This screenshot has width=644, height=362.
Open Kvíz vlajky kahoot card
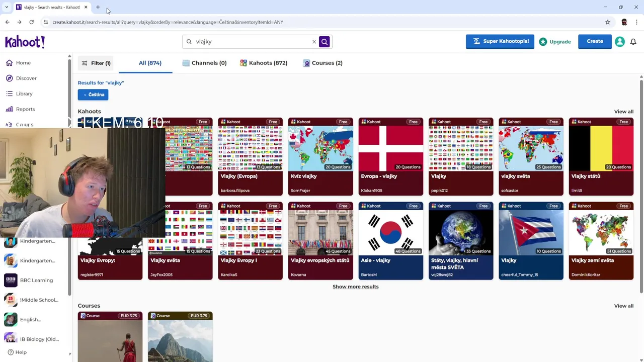[320, 156]
